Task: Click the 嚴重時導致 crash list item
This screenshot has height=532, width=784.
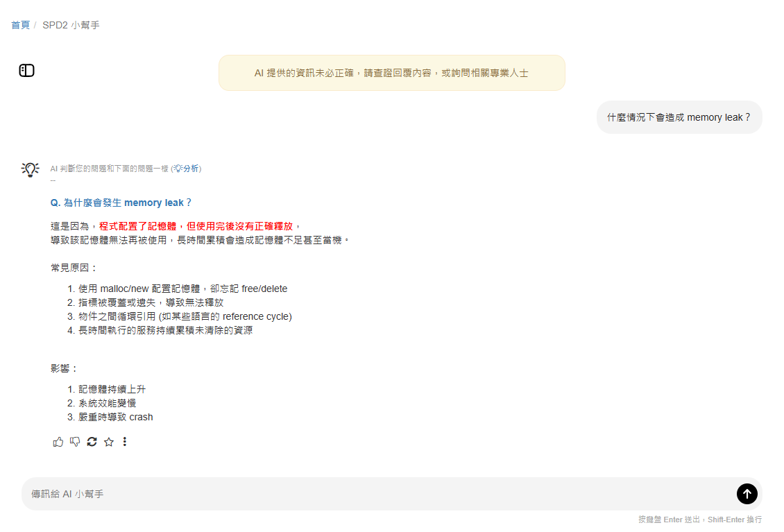Action: (115, 417)
